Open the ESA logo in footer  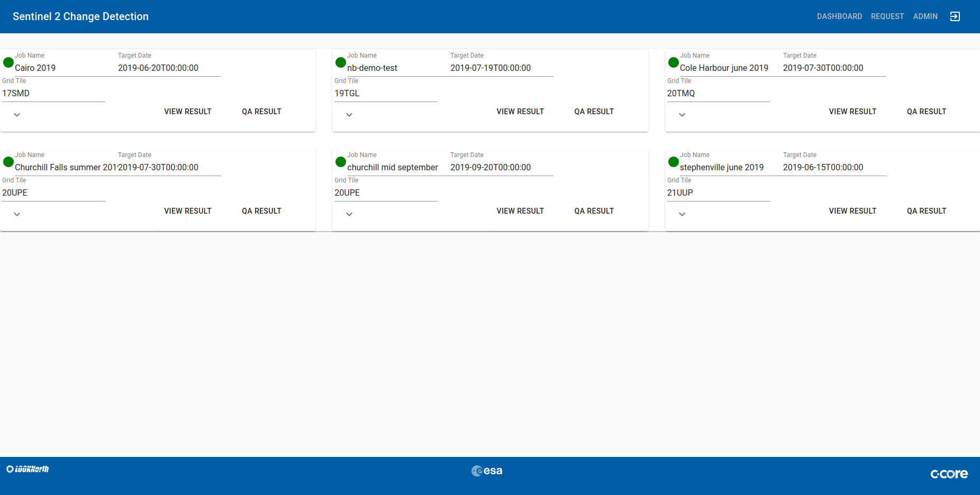coord(487,471)
